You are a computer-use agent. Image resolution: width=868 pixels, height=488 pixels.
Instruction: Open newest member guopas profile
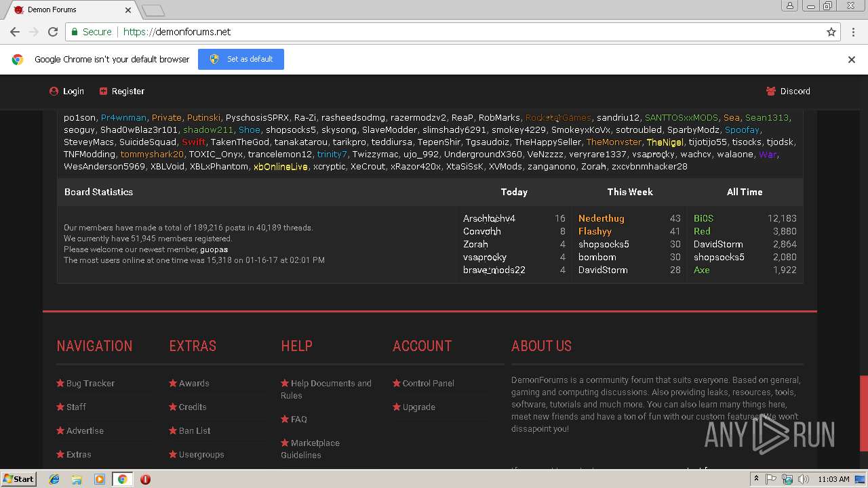tap(214, 249)
